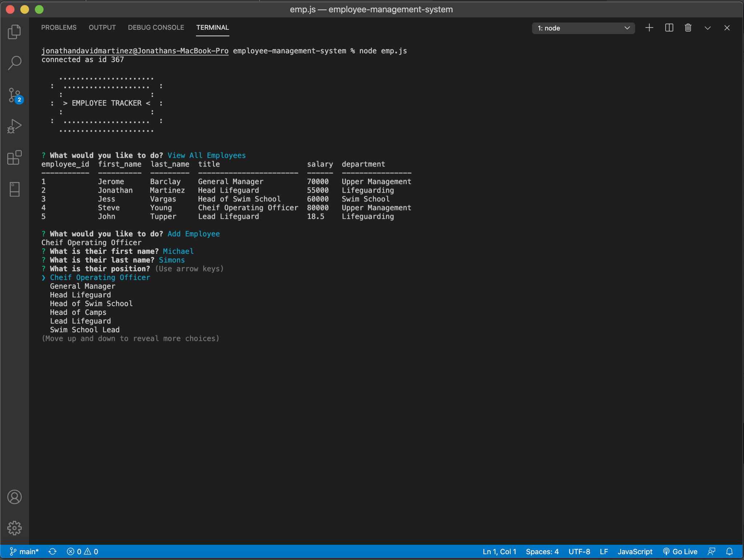Open the Explorer view in activity bar
The image size is (744, 560).
pyautogui.click(x=15, y=32)
